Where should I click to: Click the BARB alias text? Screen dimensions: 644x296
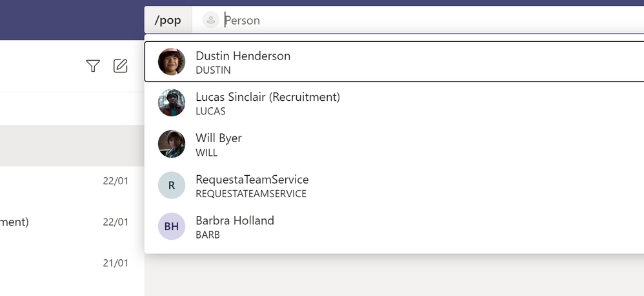208,235
